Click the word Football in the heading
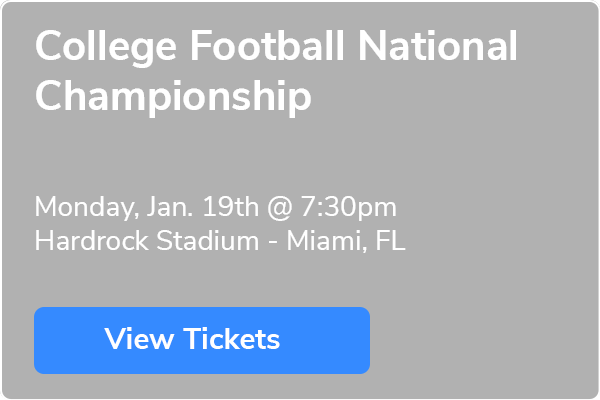Viewport: 600px width, 400px height. pos(267,45)
